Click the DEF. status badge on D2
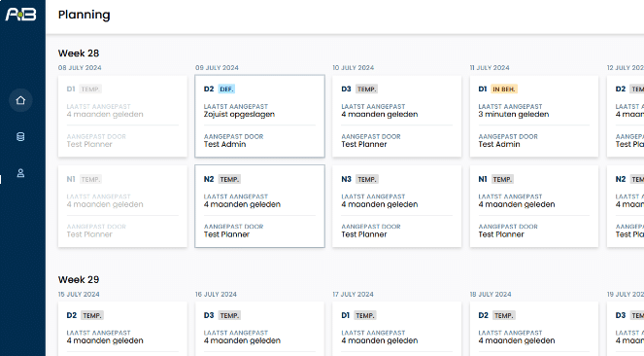 click(x=226, y=89)
